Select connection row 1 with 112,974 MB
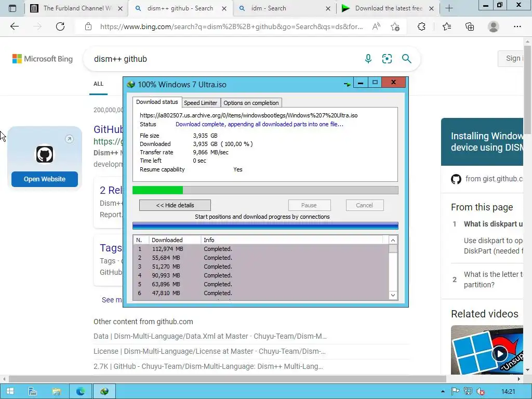This screenshot has width=532, height=399. click(x=261, y=249)
